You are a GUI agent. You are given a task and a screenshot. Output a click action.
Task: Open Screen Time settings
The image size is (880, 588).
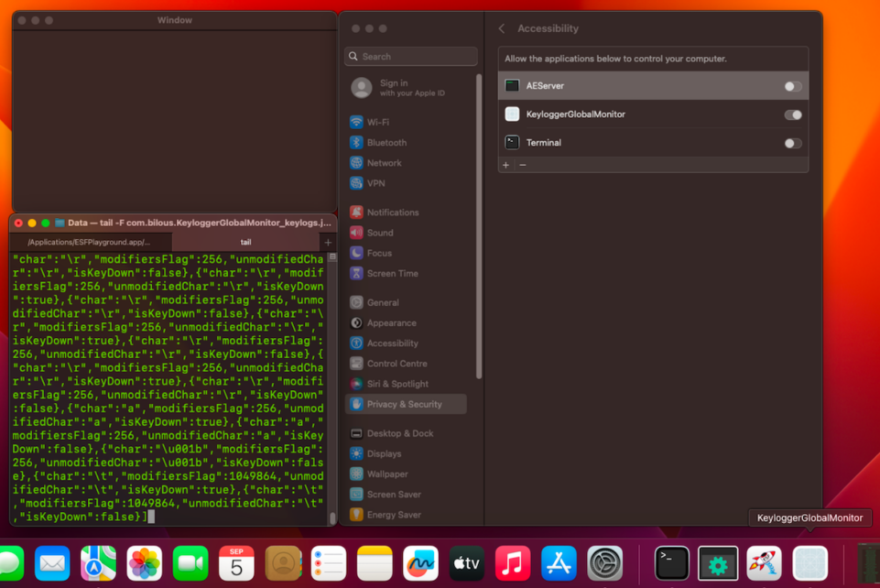pos(393,273)
